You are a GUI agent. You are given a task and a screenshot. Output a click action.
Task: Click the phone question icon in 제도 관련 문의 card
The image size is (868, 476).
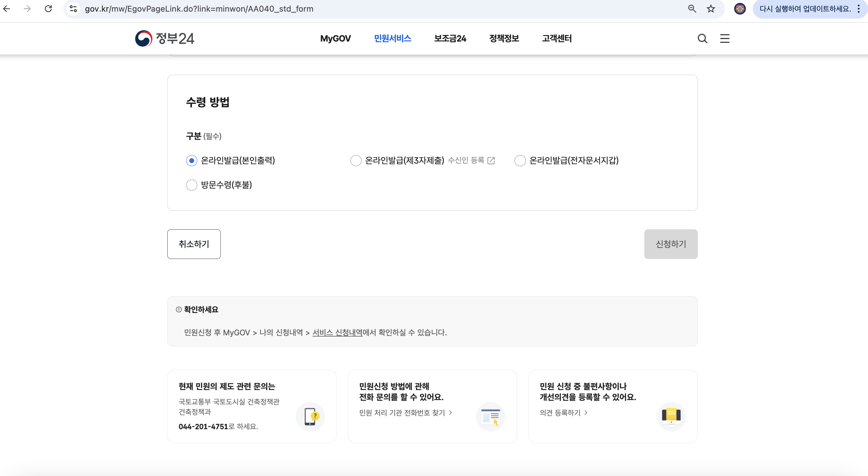click(x=310, y=416)
